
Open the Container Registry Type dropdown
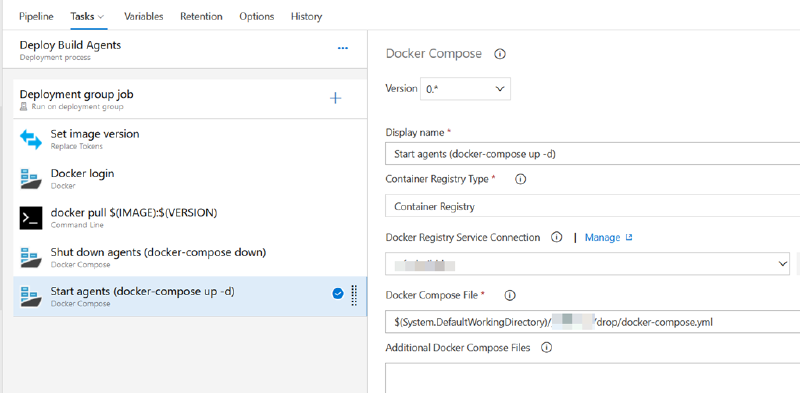click(592, 207)
